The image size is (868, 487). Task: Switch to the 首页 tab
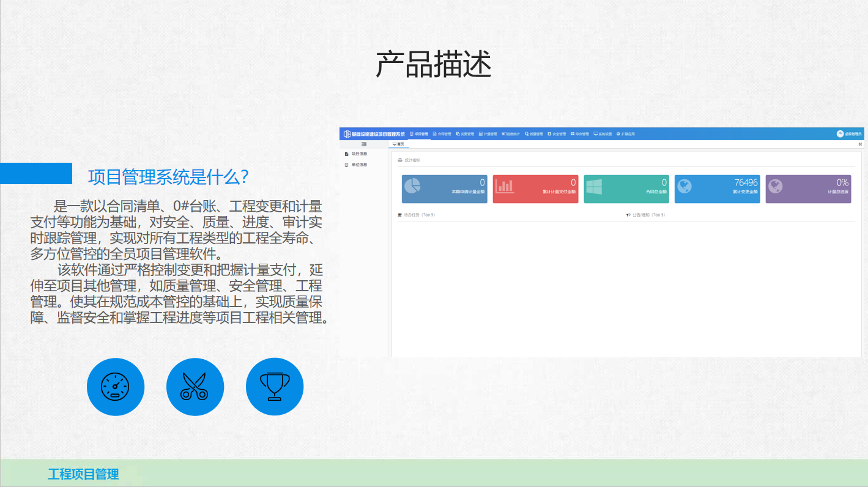398,144
